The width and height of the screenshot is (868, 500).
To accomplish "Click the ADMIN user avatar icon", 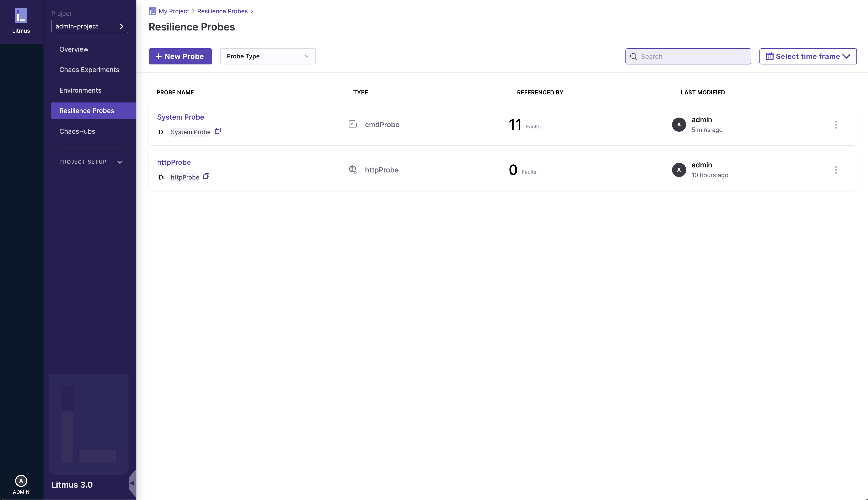I will pos(21,480).
